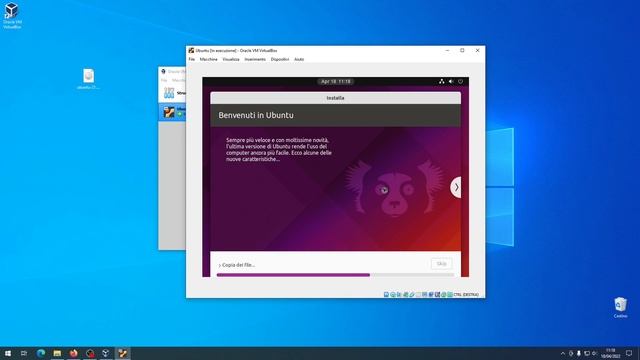
Task: Click the 'Benvenuti in Ubuntu' heading
Action: (256, 115)
